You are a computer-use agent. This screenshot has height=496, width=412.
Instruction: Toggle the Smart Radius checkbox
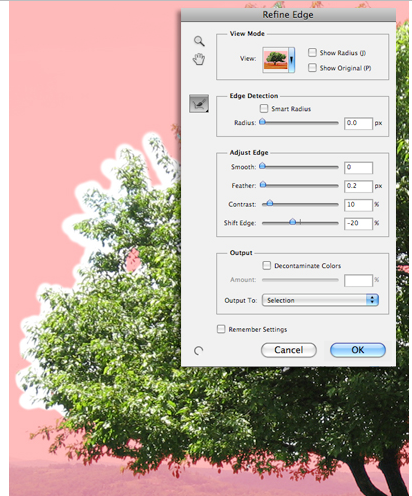(264, 108)
